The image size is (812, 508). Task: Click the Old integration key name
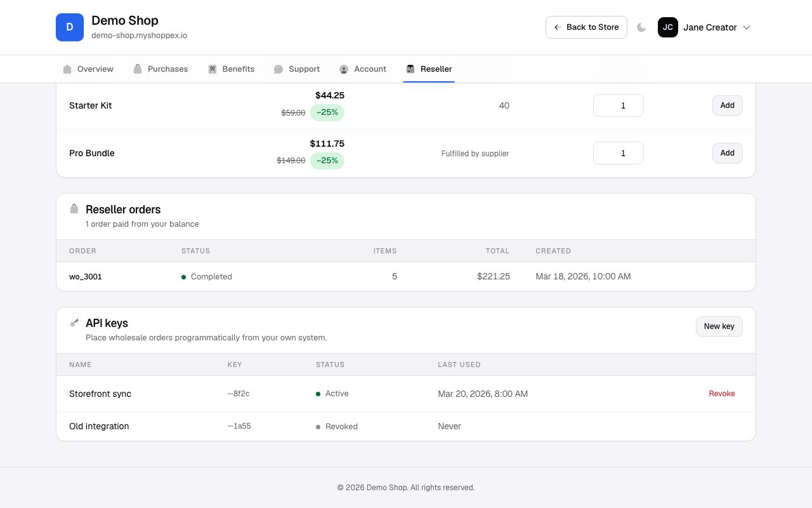point(99,426)
